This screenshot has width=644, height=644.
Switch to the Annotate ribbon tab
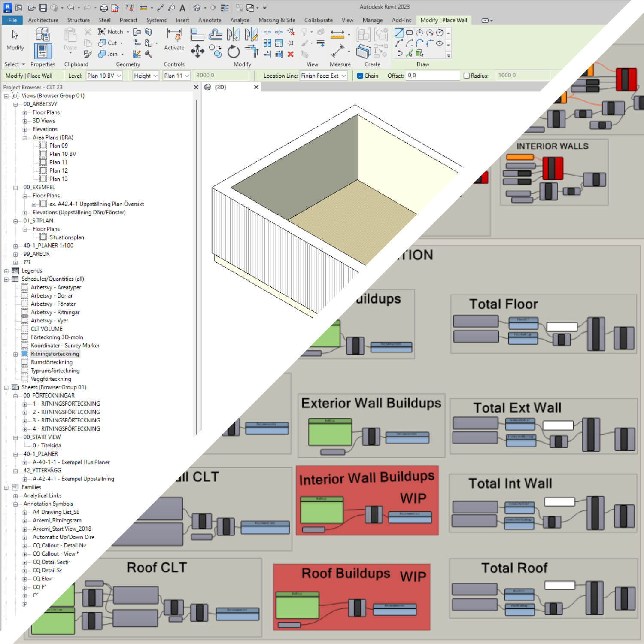(210, 20)
